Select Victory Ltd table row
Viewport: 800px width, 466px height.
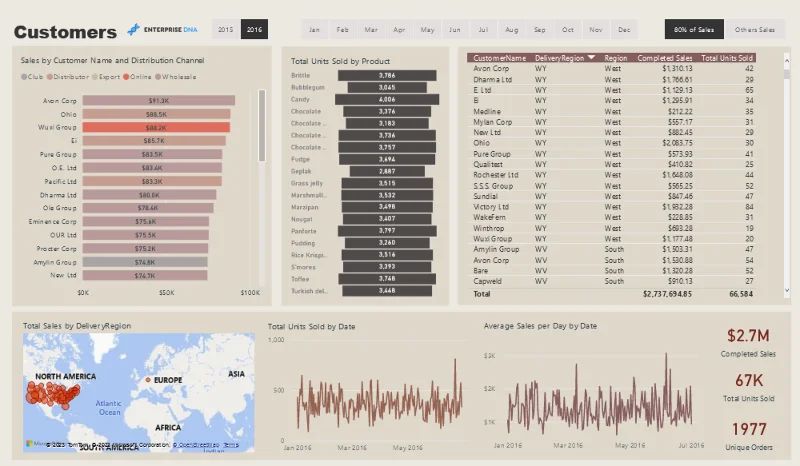(x=611, y=207)
